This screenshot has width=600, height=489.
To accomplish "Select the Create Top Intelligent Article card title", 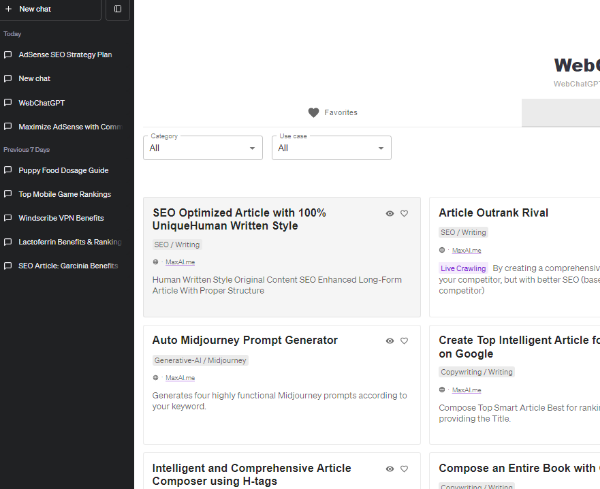I will [x=519, y=347].
